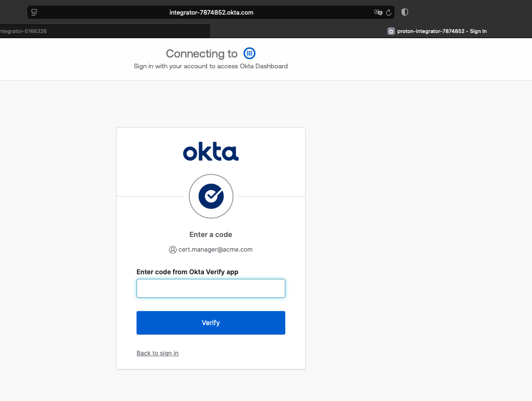This screenshot has width=532, height=401.
Task: Reload the page with the refresh icon
Action: pyautogui.click(x=389, y=12)
